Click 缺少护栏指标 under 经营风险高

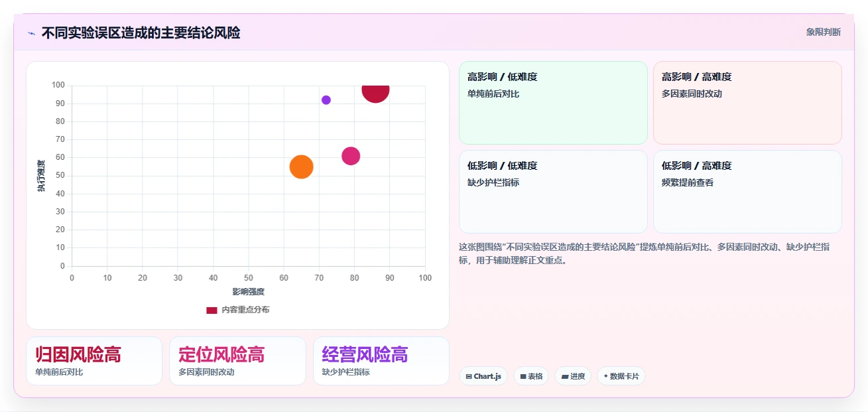(x=346, y=372)
